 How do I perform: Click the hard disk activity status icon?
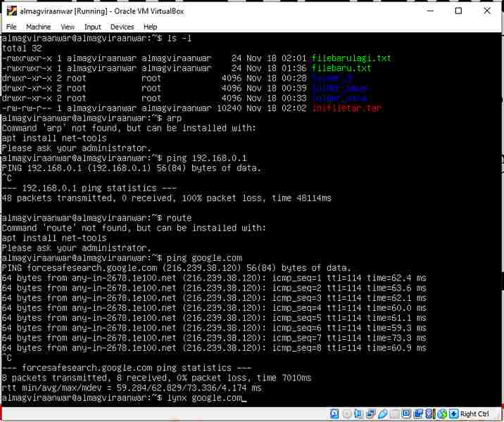tap(334, 414)
